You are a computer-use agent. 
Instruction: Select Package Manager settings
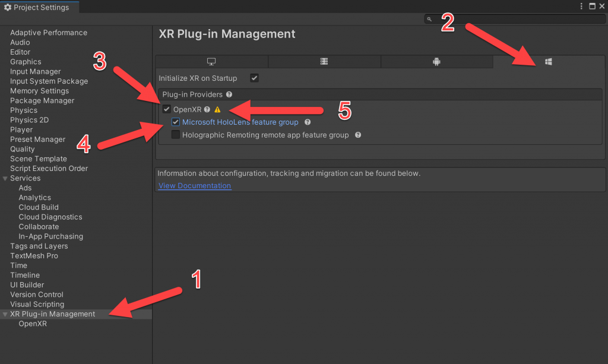[x=42, y=100]
